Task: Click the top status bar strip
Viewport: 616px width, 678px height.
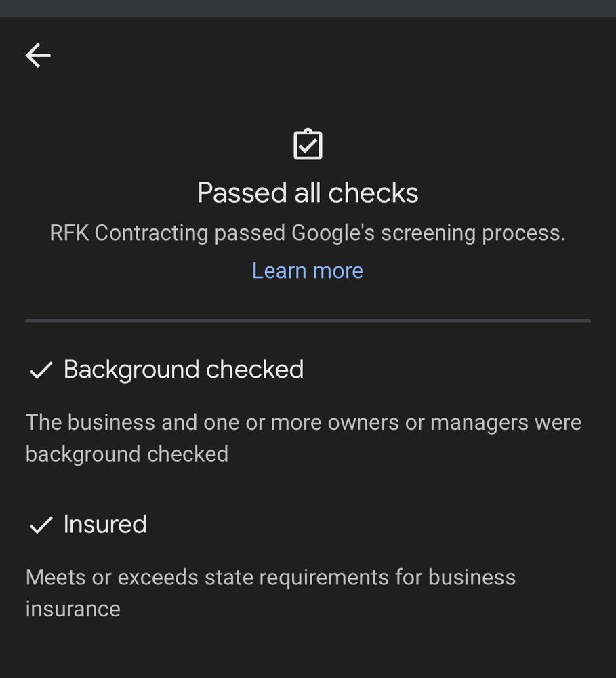Action: 308,8
